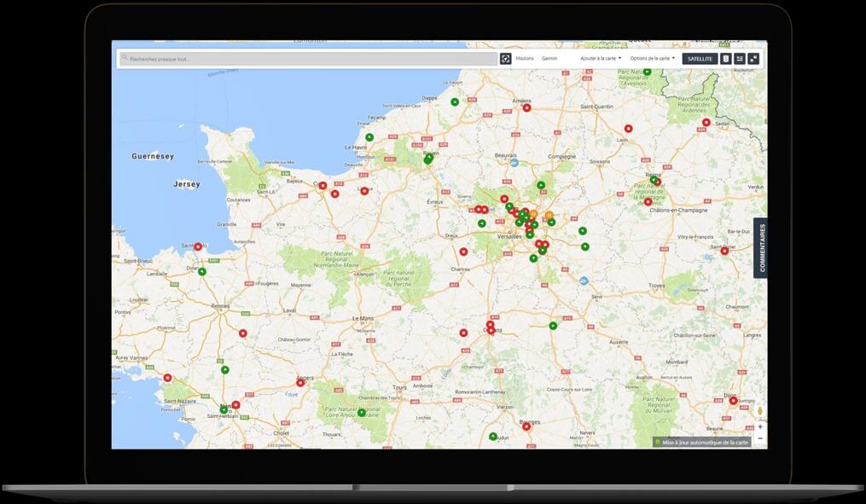Viewport: 866px width, 504px height.
Task: Focus the Recherchez presque tout search field
Action: coord(308,59)
